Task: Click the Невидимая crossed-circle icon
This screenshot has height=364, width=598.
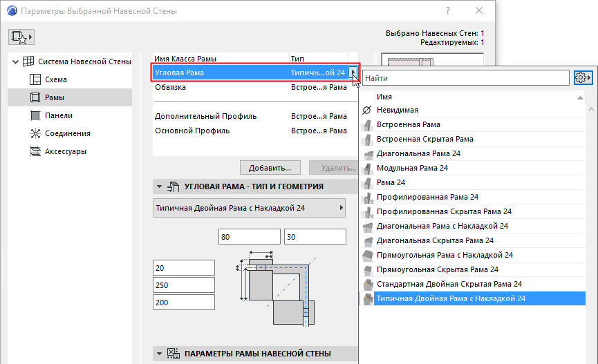Action: pyautogui.click(x=367, y=110)
